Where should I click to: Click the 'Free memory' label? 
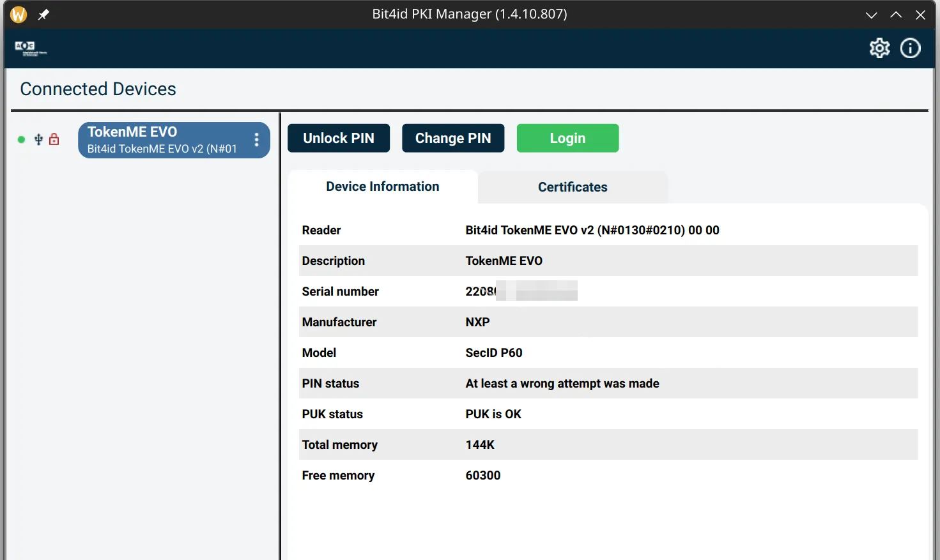pos(338,475)
